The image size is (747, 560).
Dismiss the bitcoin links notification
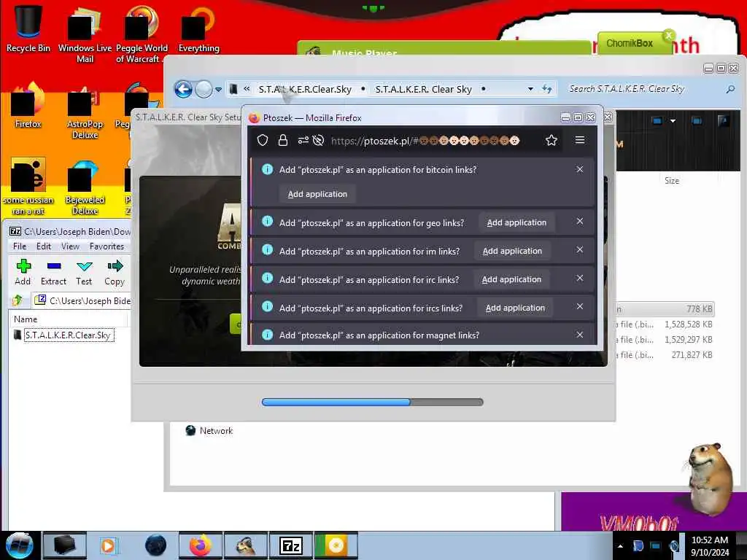[x=580, y=169]
